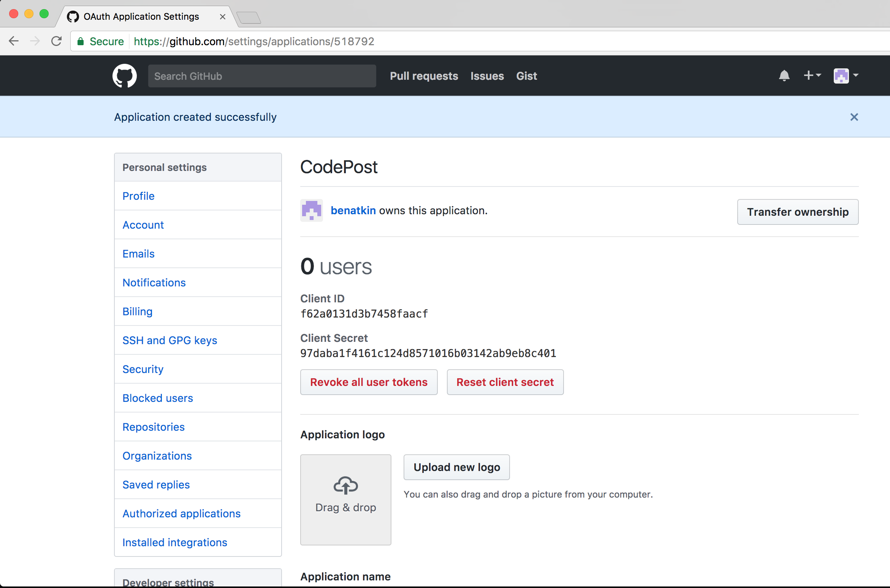Click the benatkin owner avatar image
Screen dimensions: 890x588
pos(312,210)
